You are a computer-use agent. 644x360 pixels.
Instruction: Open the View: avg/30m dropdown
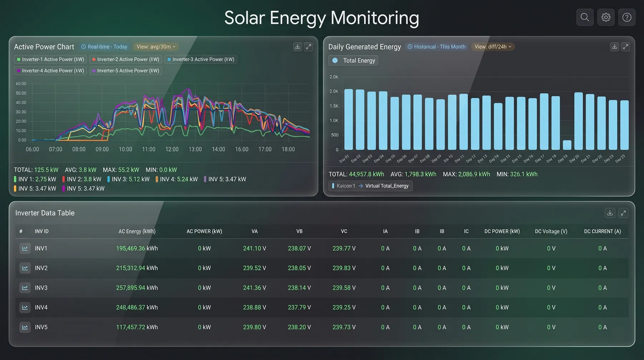(x=156, y=47)
